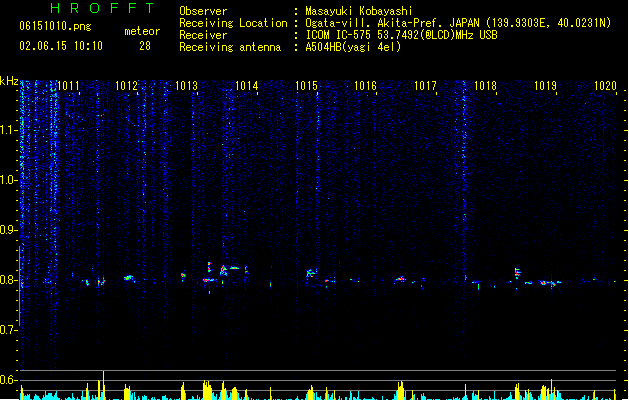The height and width of the screenshot is (400, 629).
Task: Click observer name Masayuki Kobayashi
Action: (x=359, y=11)
